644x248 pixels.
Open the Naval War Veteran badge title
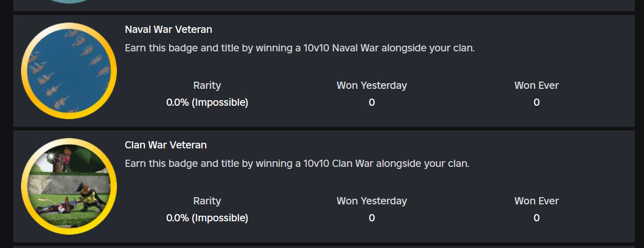tap(168, 29)
